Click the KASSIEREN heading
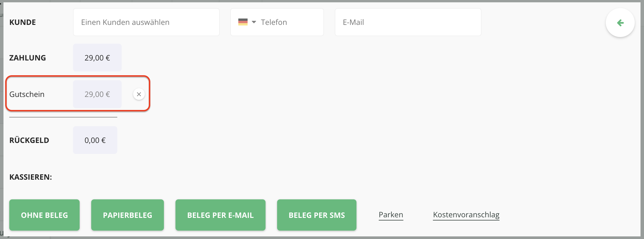Screen dimensions: 644x239 31,177
